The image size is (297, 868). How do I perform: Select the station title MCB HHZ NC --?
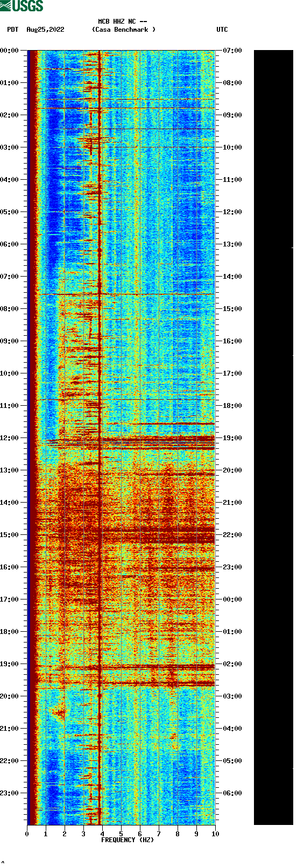123,22
